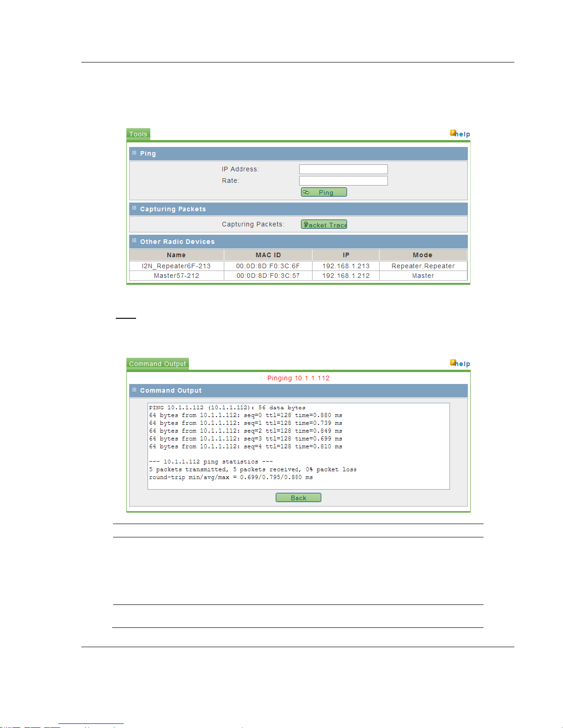Click the 192.168.1.213 IP cell

click(346, 266)
